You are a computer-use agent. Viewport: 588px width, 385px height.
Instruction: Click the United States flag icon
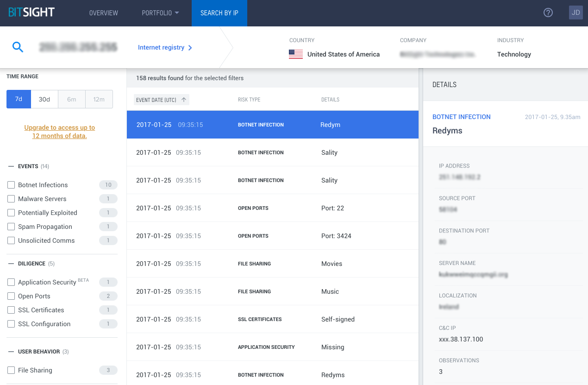[x=296, y=54]
